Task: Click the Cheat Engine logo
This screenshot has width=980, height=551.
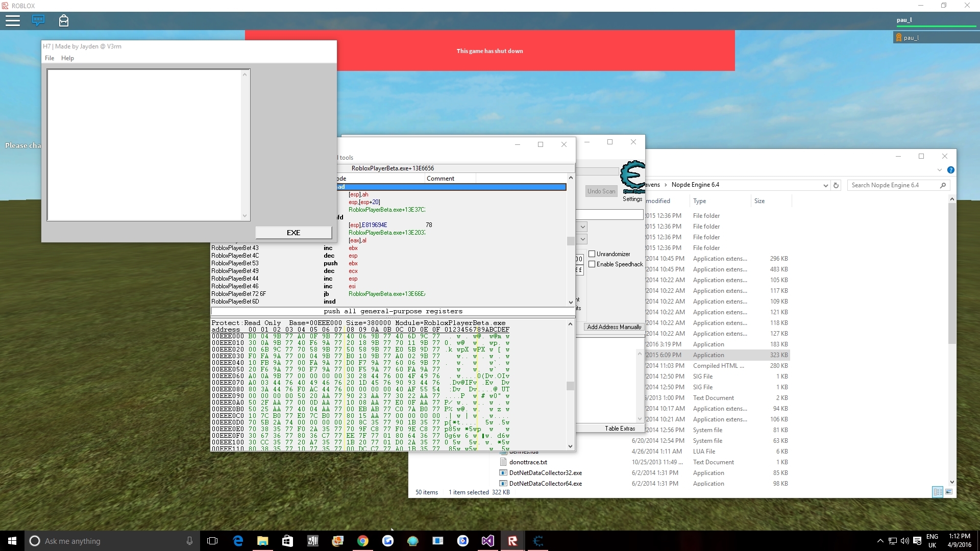Action: pos(633,177)
